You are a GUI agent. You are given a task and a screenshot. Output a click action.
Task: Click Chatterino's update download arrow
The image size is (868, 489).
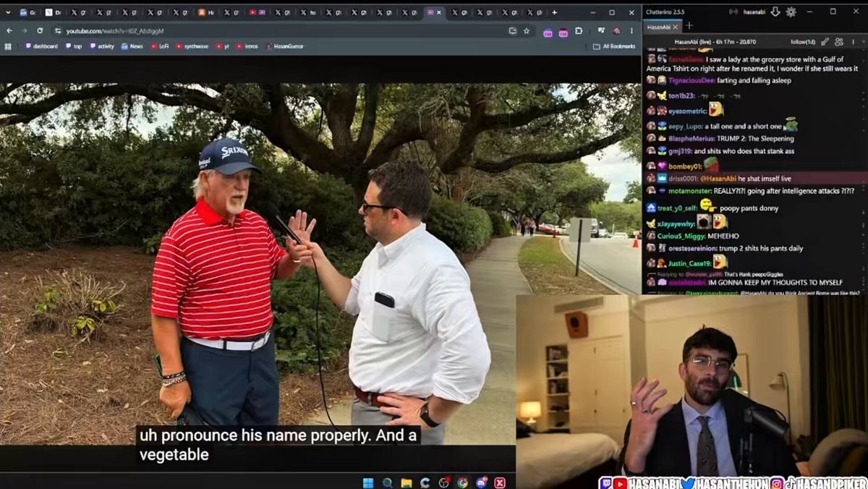tap(775, 12)
